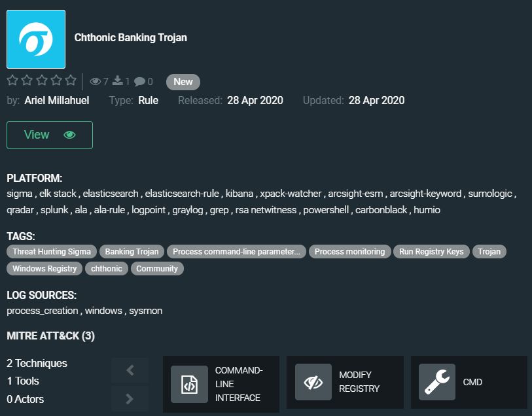Select the Banking Trojan tag
Screen dimensions: 532x416
coord(132,252)
